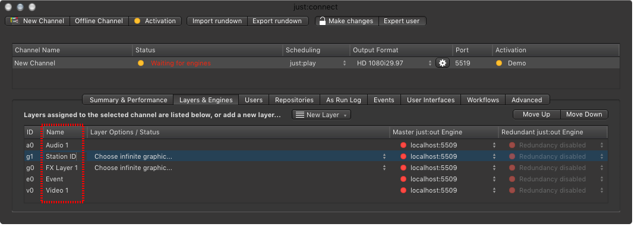Click the New Channel button
The image size is (644, 236).
pos(37,21)
